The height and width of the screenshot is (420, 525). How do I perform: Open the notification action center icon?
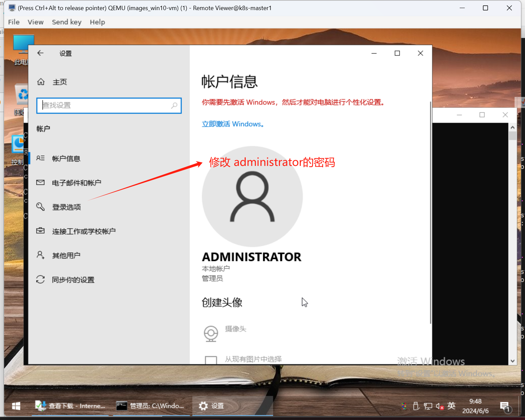505,407
